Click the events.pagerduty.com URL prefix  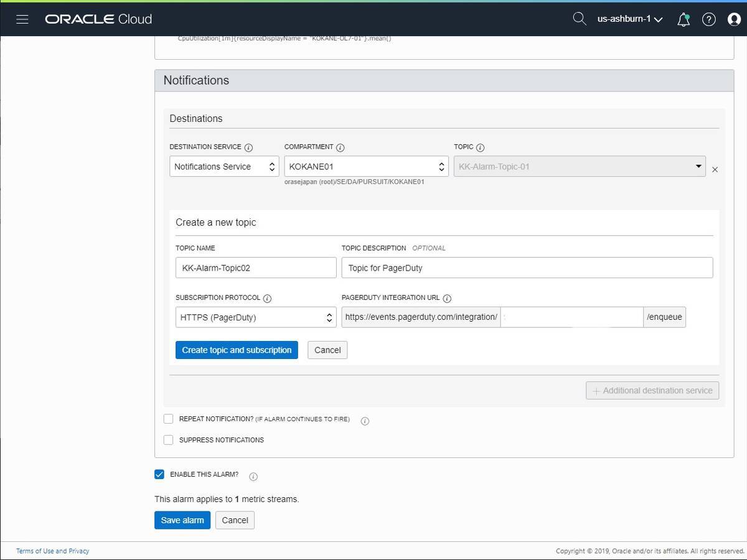point(421,317)
